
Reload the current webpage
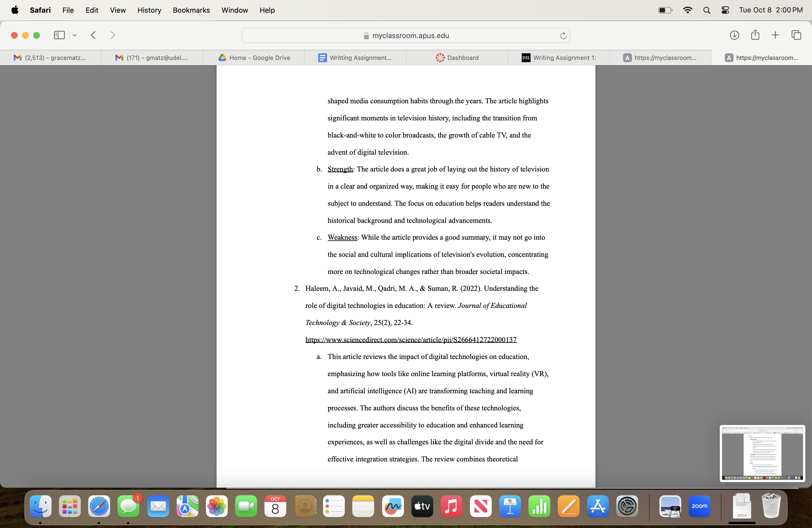coord(563,35)
